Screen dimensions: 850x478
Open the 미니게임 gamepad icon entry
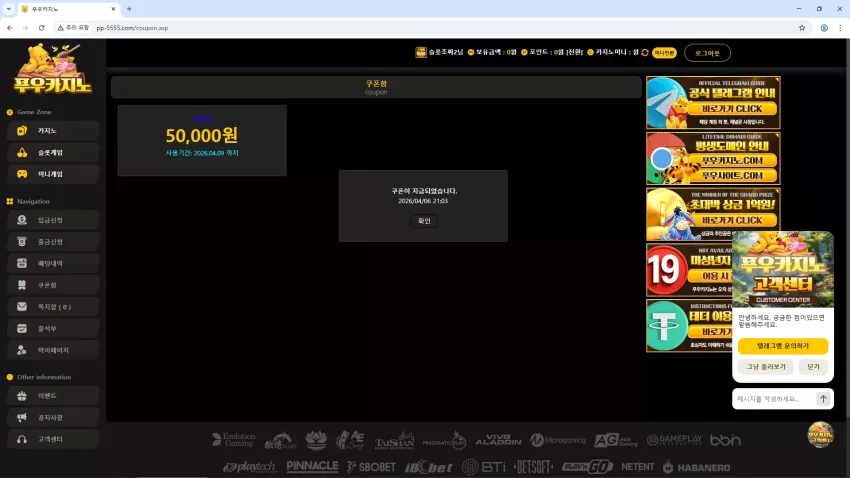point(53,175)
